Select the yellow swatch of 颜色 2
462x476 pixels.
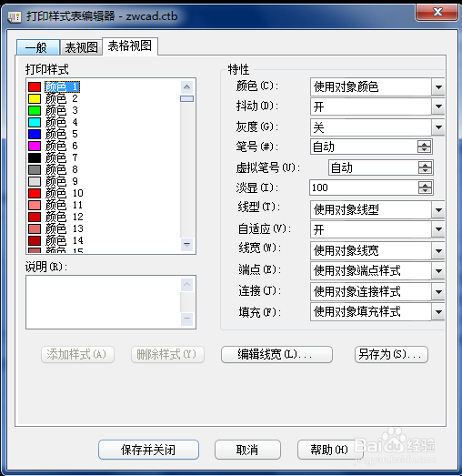[x=35, y=98]
